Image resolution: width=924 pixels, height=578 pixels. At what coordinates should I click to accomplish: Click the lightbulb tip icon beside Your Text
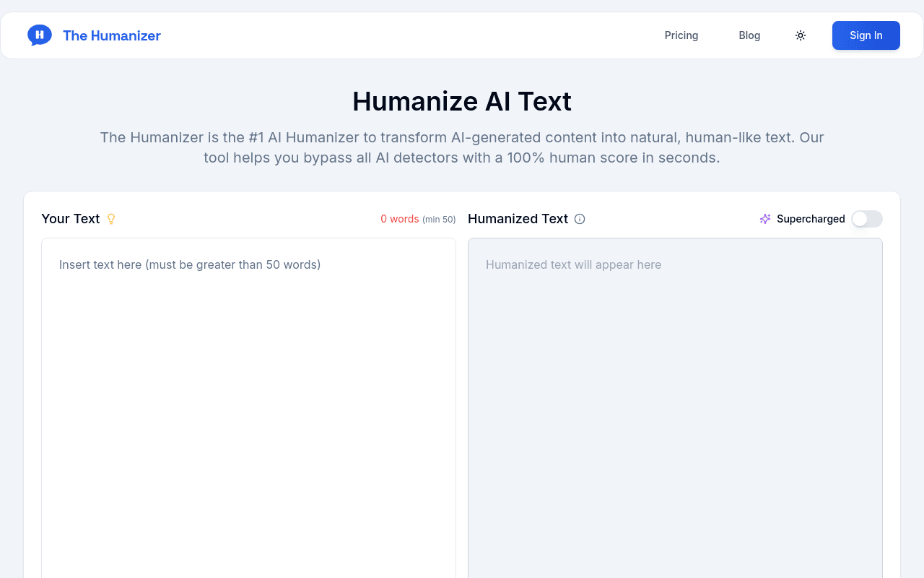point(111,219)
